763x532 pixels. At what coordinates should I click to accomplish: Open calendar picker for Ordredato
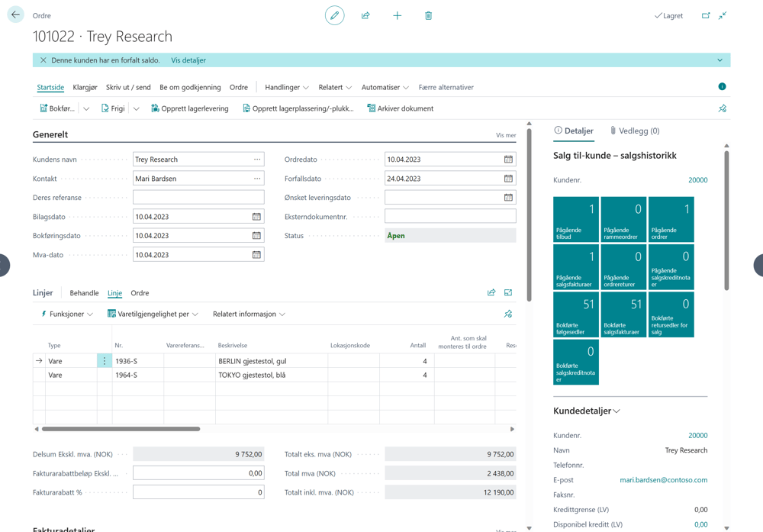(508, 160)
